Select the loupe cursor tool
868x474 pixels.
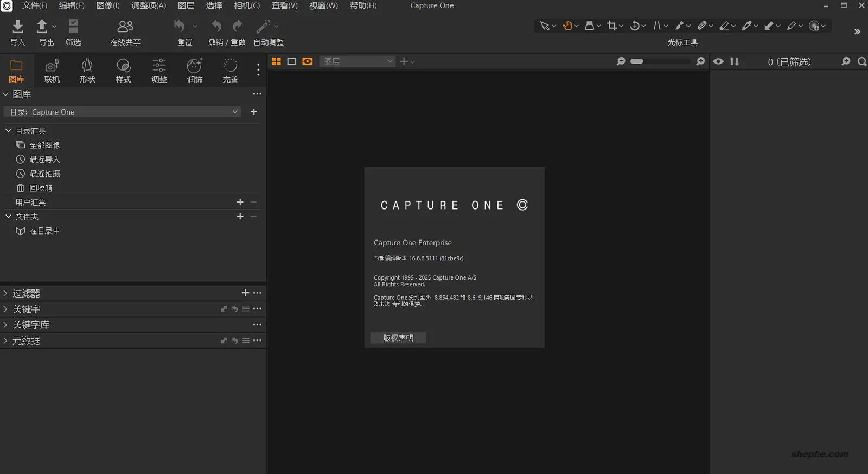pos(589,26)
